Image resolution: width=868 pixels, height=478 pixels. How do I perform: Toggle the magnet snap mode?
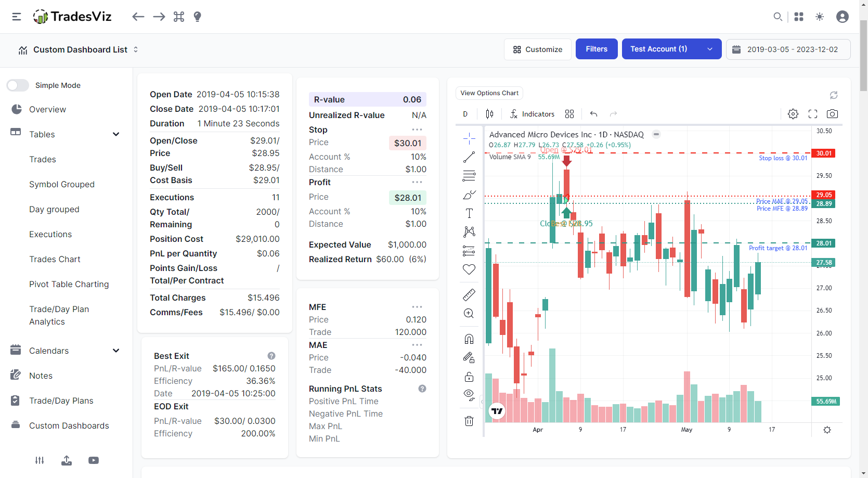tap(469, 339)
